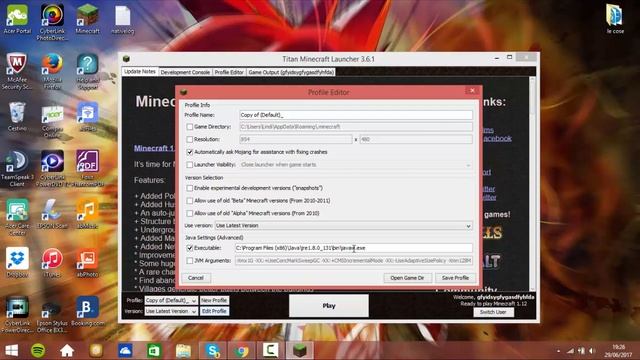The width and height of the screenshot is (640, 360).
Task: Open the Foxit PhantomPDF desktop icon
Action: click(87, 168)
